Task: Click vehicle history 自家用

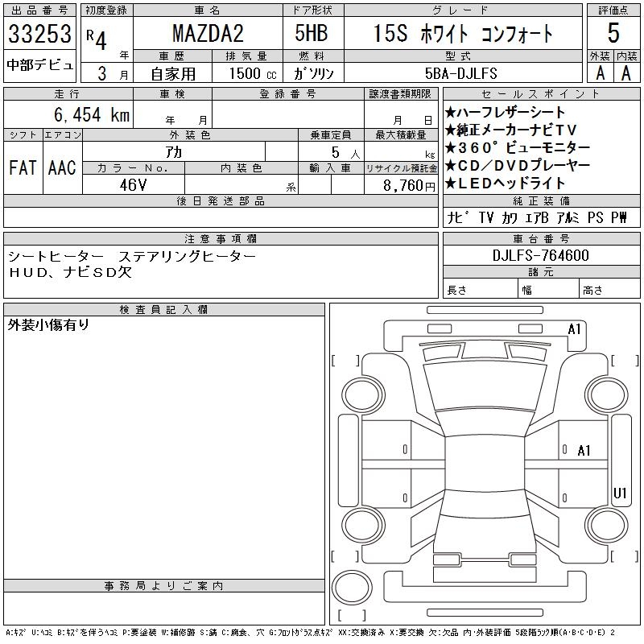Action: [x=173, y=74]
